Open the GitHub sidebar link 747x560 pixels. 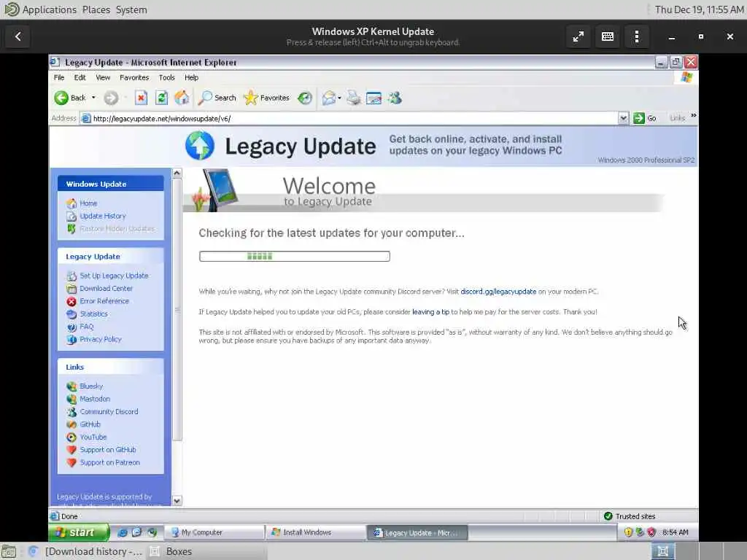[x=90, y=424]
